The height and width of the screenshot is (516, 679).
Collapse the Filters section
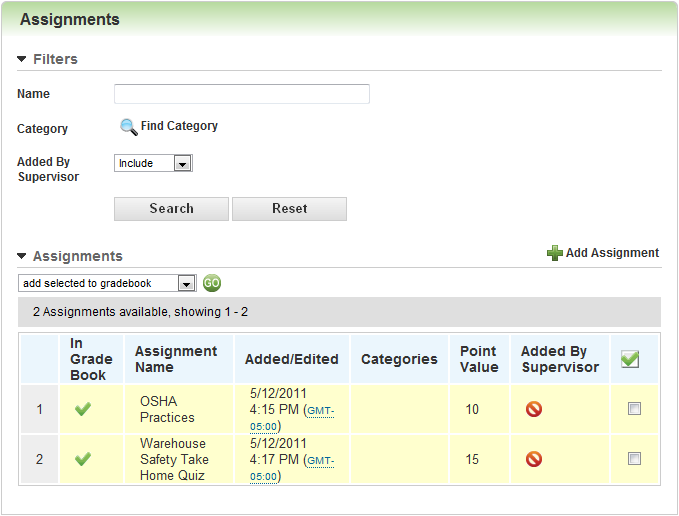[x=22, y=60]
